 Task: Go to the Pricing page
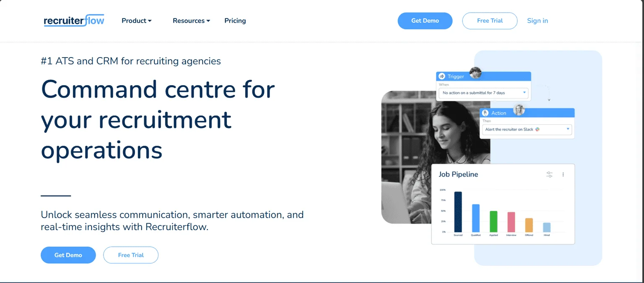point(235,21)
